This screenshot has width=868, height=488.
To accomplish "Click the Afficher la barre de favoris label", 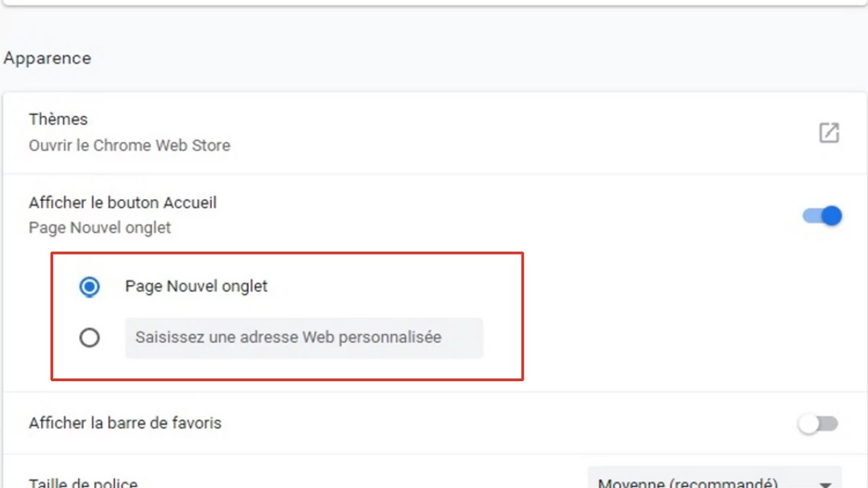I will (x=125, y=423).
